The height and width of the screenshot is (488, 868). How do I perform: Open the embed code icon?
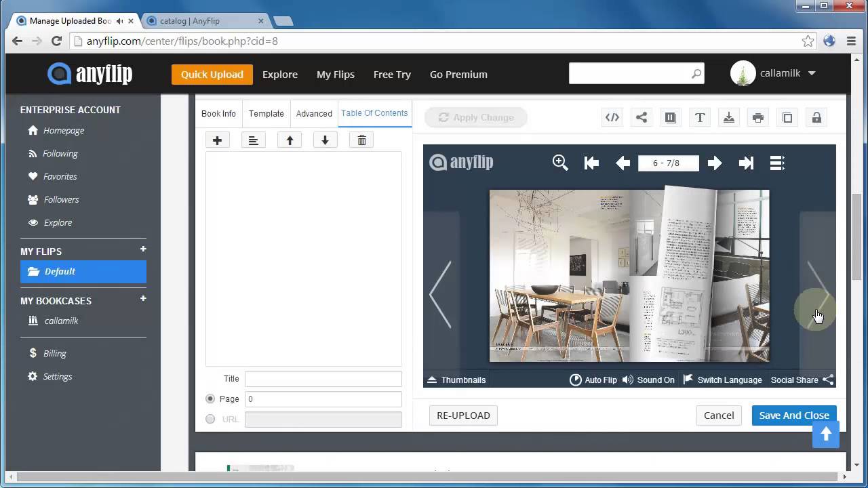(612, 117)
